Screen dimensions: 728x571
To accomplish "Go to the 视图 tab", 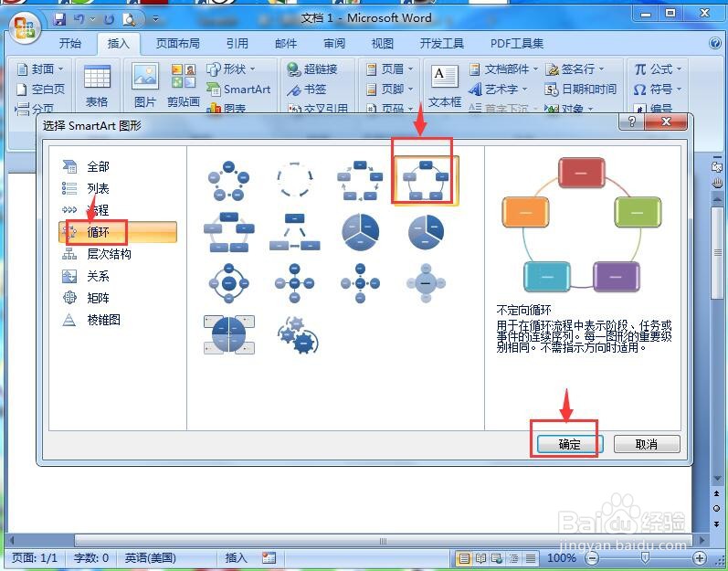I will pyautogui.click(x=382, y=44).
